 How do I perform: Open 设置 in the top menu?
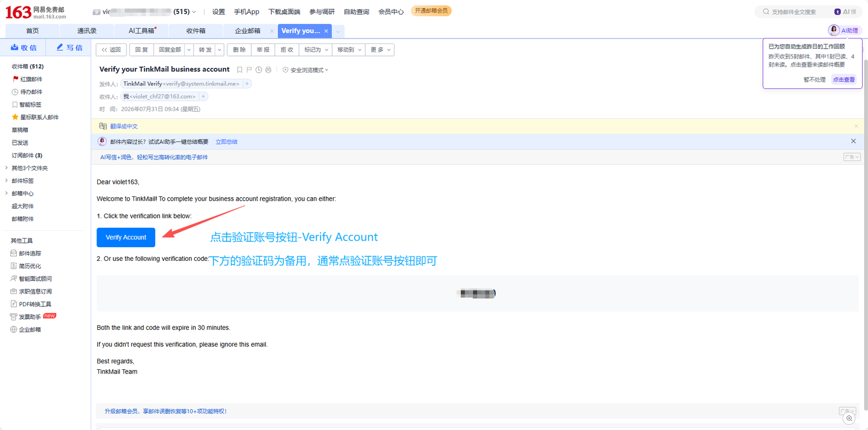[x=219, y=11]
